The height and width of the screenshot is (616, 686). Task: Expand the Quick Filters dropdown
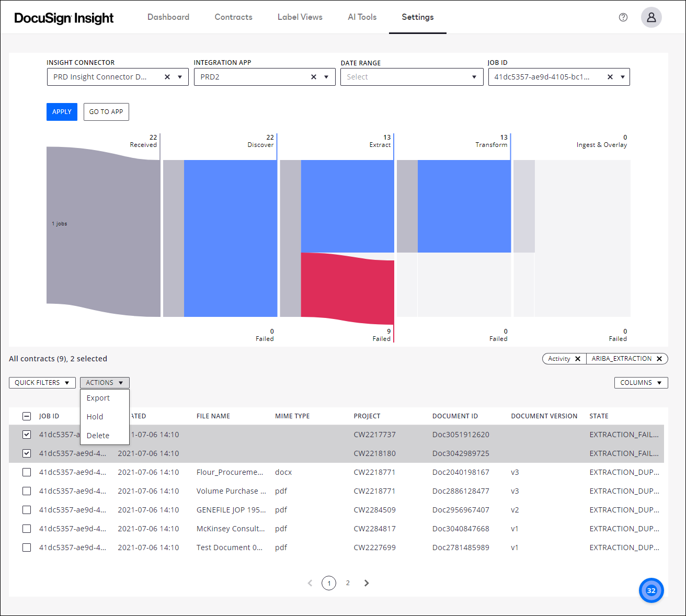tap(42, 382)
